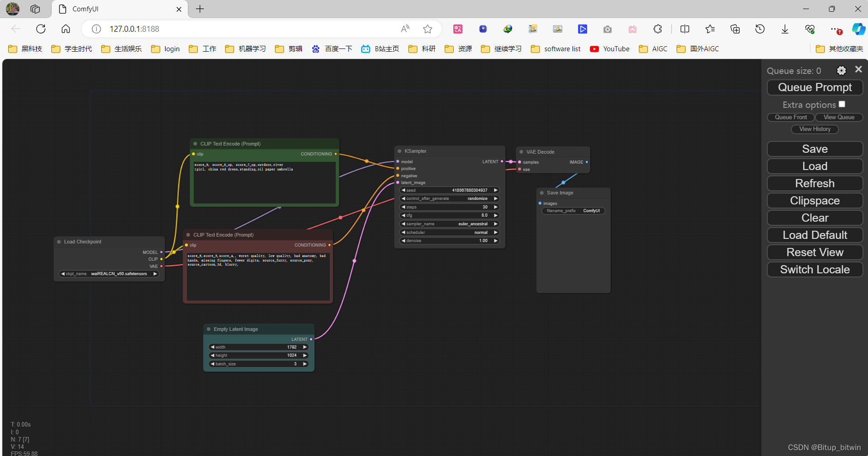Clear the workflow canvas
Image resolution: width=868 pixels, height=456 pixels.
pyautogui.click(x=815, y=218)
